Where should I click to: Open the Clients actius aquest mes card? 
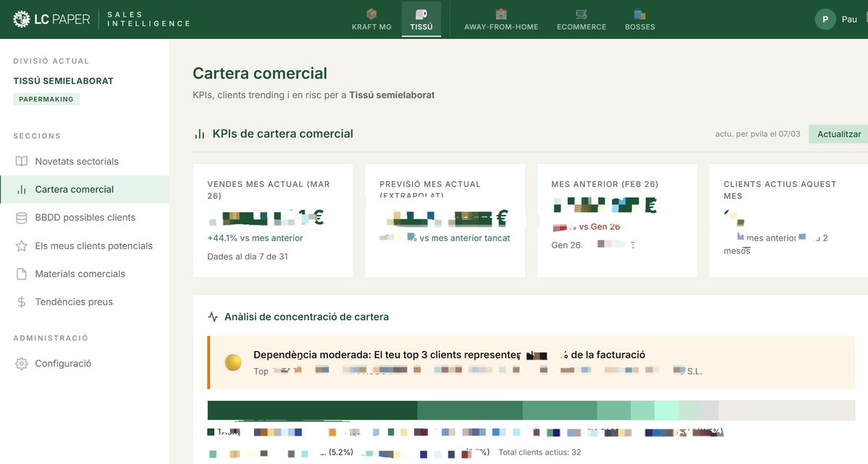(x=789, y=220)
